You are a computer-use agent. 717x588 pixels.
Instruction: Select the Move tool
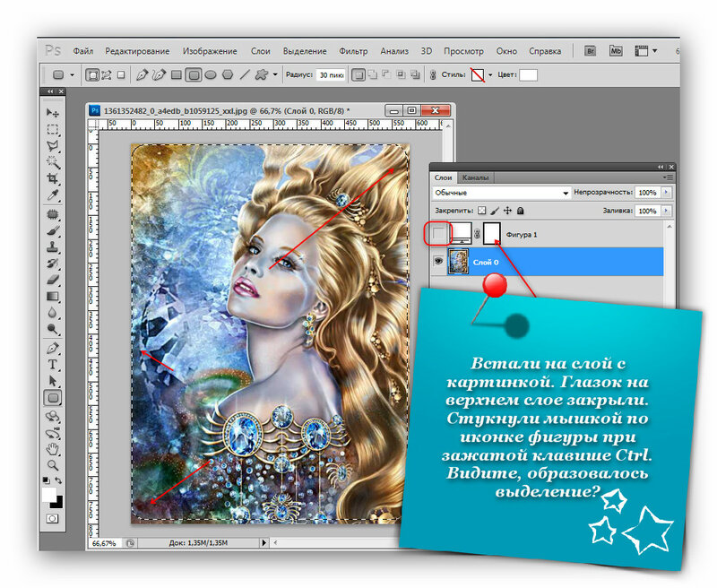(53, 112)
